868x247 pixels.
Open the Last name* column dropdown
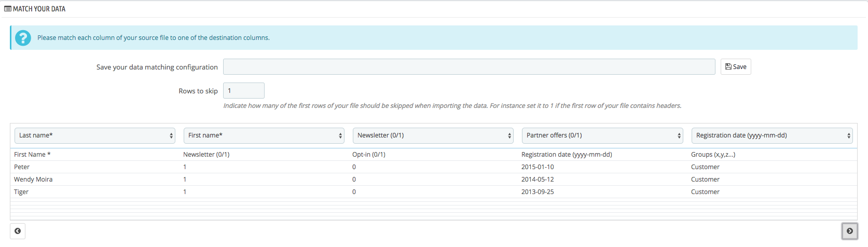(x=95, y=135)
